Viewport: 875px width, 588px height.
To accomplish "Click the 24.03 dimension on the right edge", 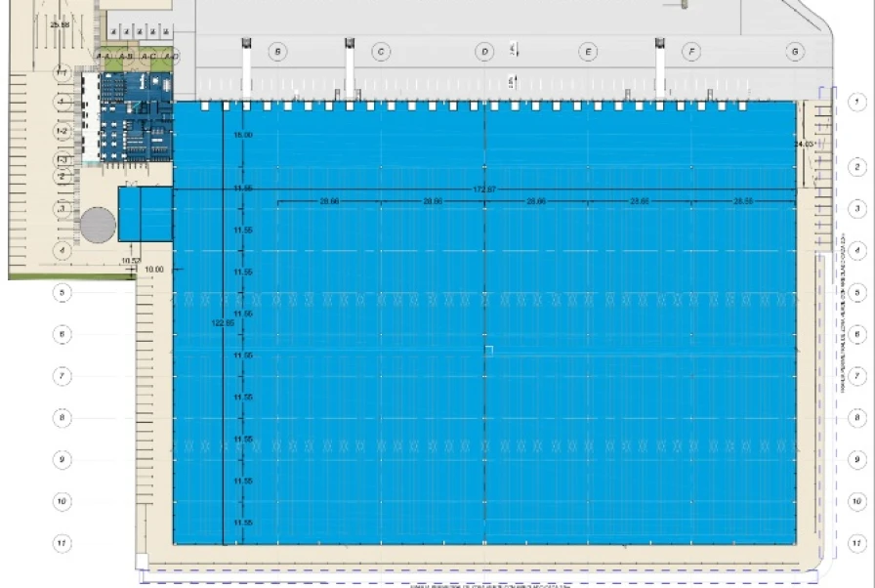I will [x=804, y=144].
